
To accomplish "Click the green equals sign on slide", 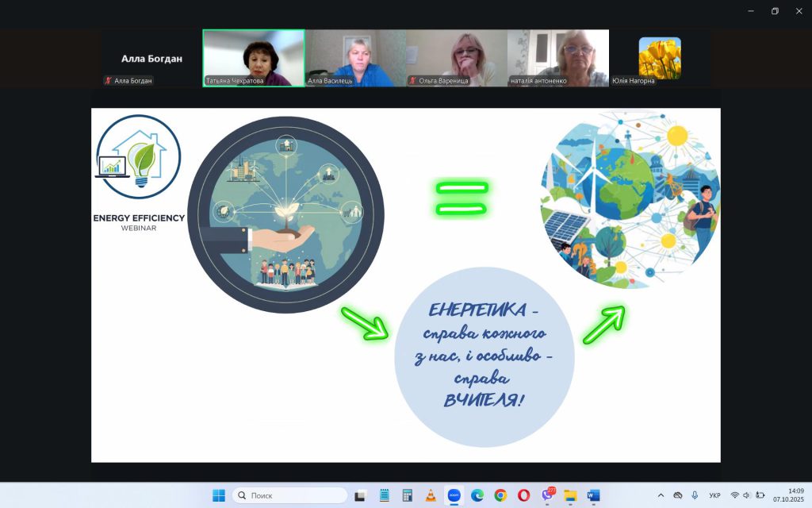I will click(462, 198).
